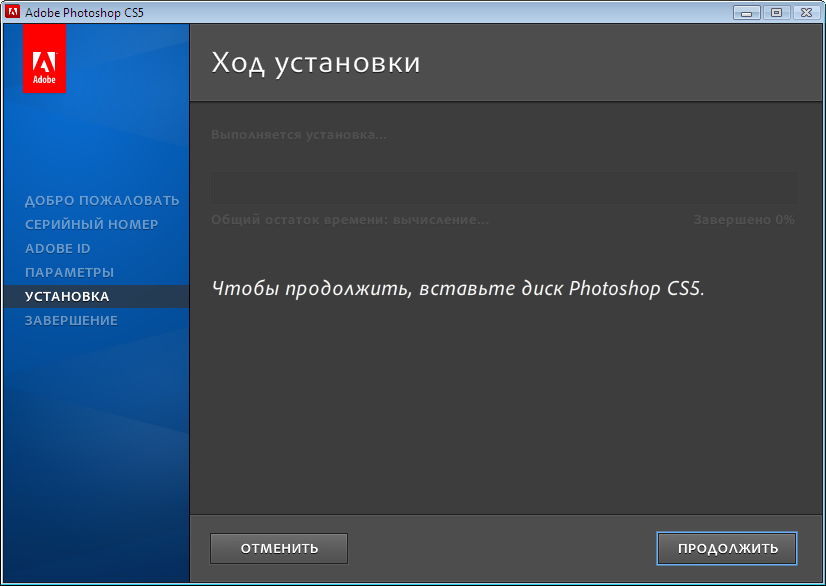Select ADOBE ID step in sidebar

coord(58,248)
